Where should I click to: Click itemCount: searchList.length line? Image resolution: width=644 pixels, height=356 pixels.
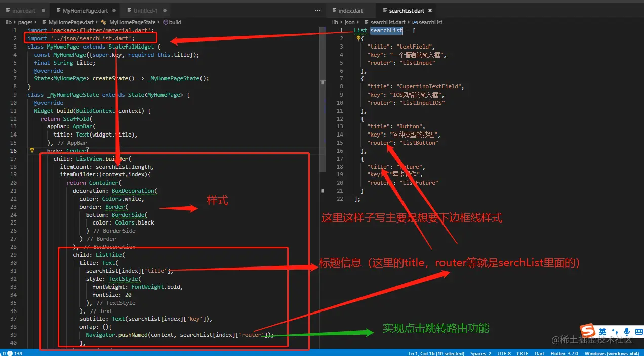click(107, 166)
